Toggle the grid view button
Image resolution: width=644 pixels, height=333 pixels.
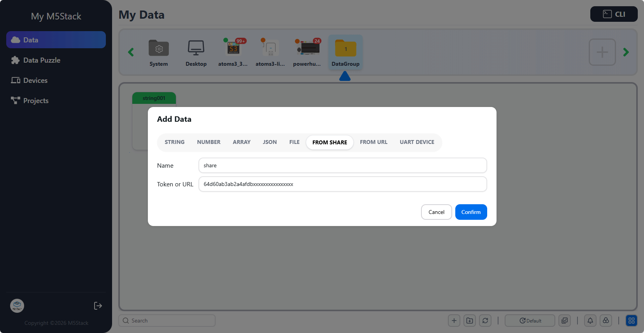pyautogui.click(x=631, y=321)
